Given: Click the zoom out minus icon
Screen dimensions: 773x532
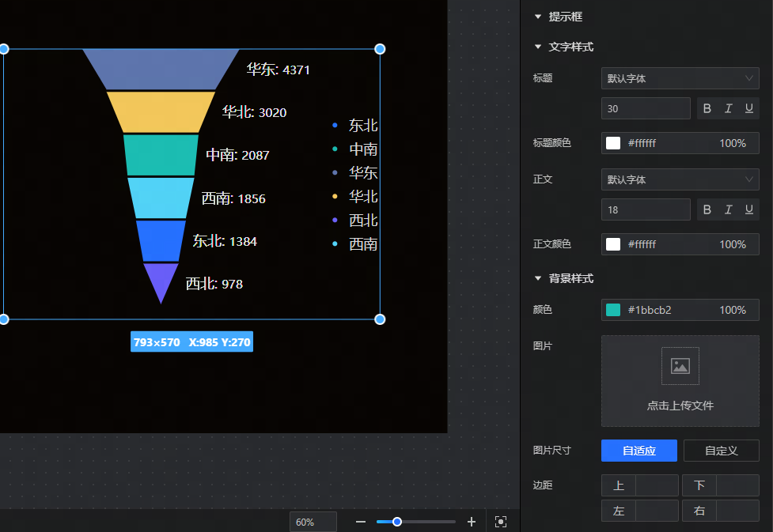Looking at the screenshot, I should pyautogui.click(x=361, y=522).
